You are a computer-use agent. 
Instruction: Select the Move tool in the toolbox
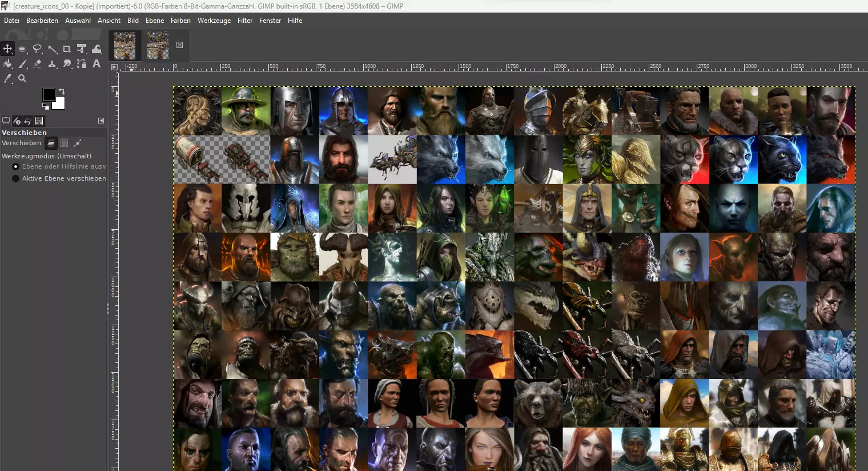click(7, 49)
